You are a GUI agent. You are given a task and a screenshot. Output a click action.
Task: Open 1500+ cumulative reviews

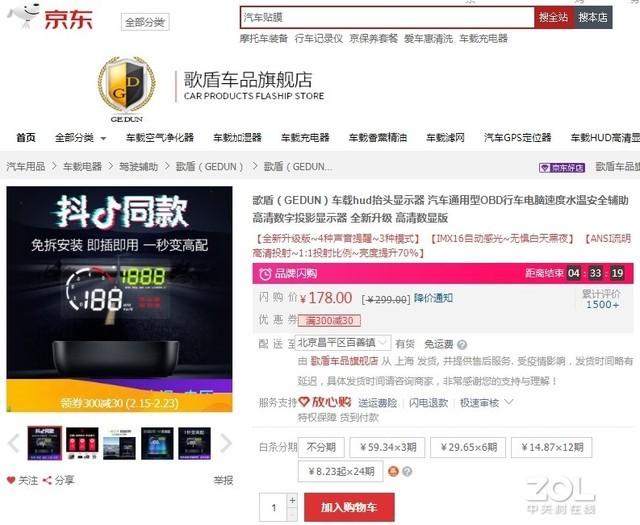602,305
